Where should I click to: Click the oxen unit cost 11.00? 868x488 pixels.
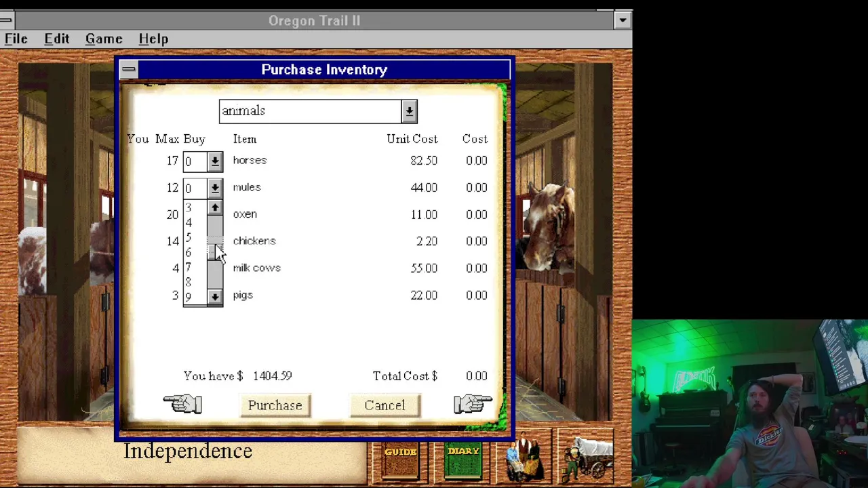point(424,215)
